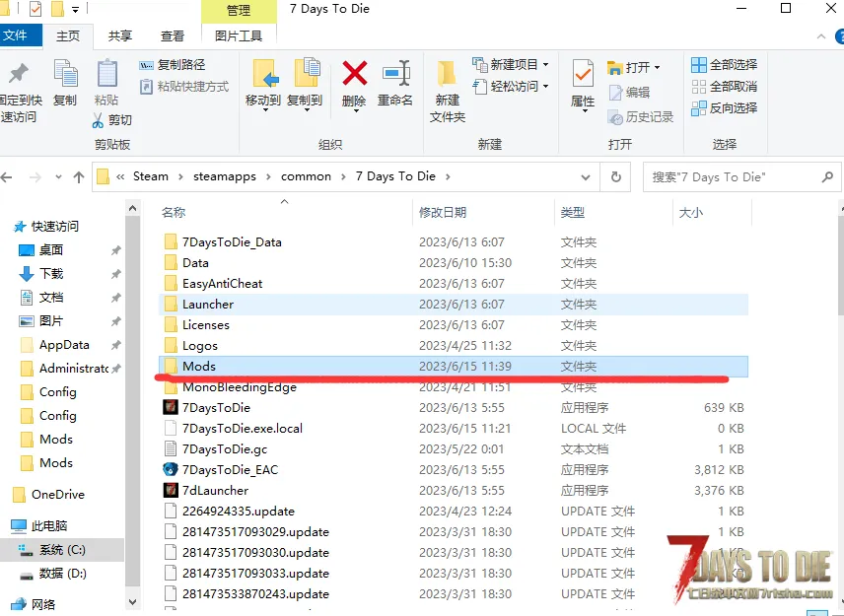
Task: Jump to Steam in the address breadcrumb
Action: click(151, 176)
